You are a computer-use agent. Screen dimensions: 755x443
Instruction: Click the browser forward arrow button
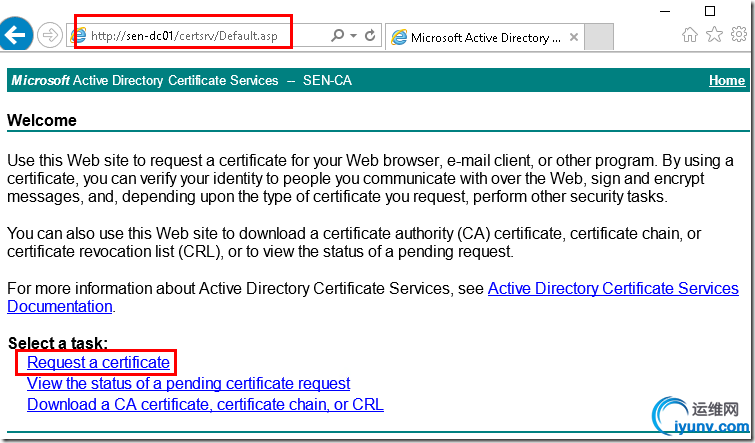(x=49, y=35)
